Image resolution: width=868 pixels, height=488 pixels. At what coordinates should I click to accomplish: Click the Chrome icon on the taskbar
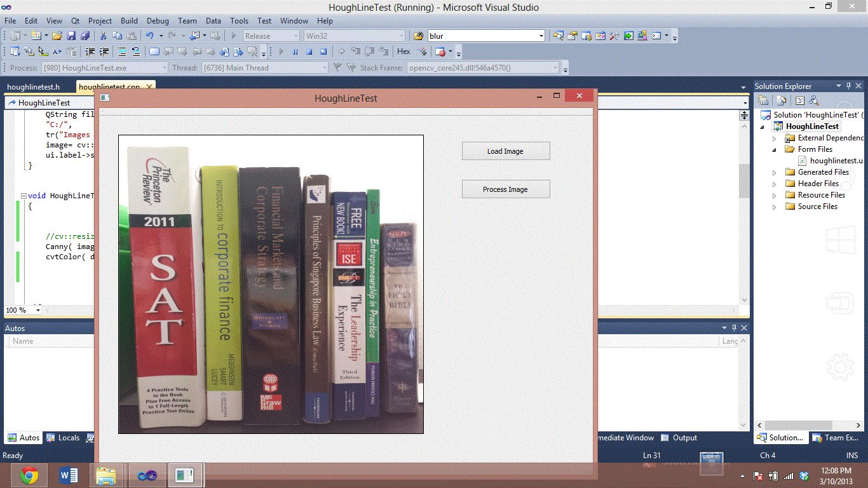coord(29,475)
